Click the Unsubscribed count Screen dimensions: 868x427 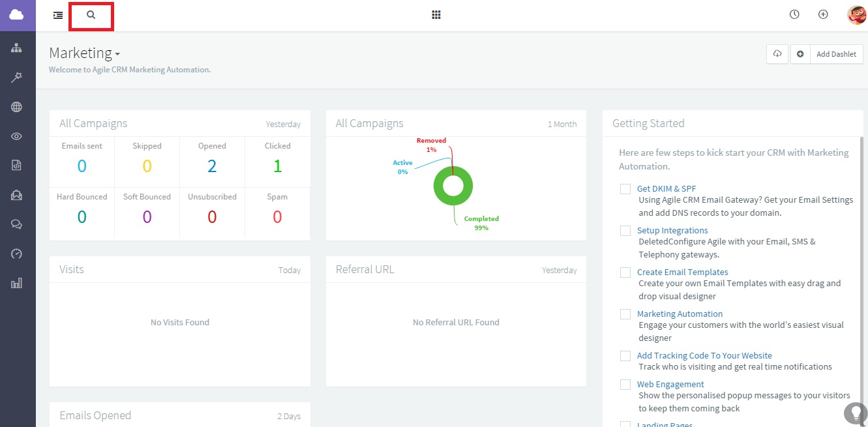[212, 217]
